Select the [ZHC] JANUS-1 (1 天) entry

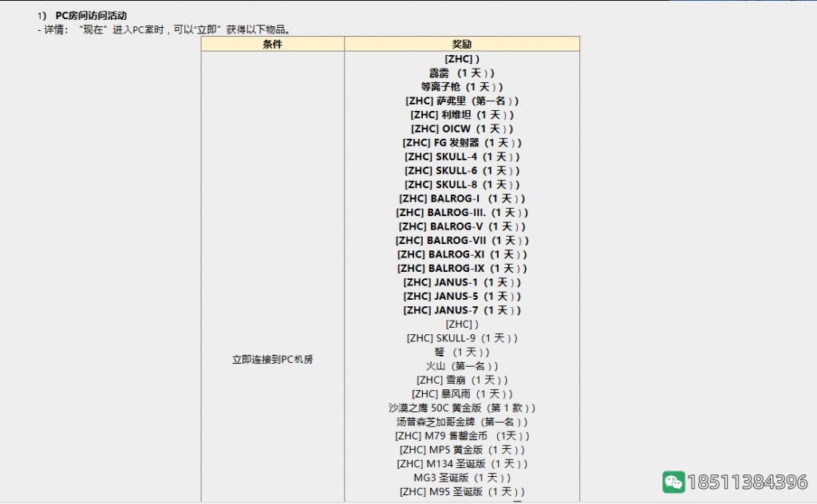(x=461, y=282)
